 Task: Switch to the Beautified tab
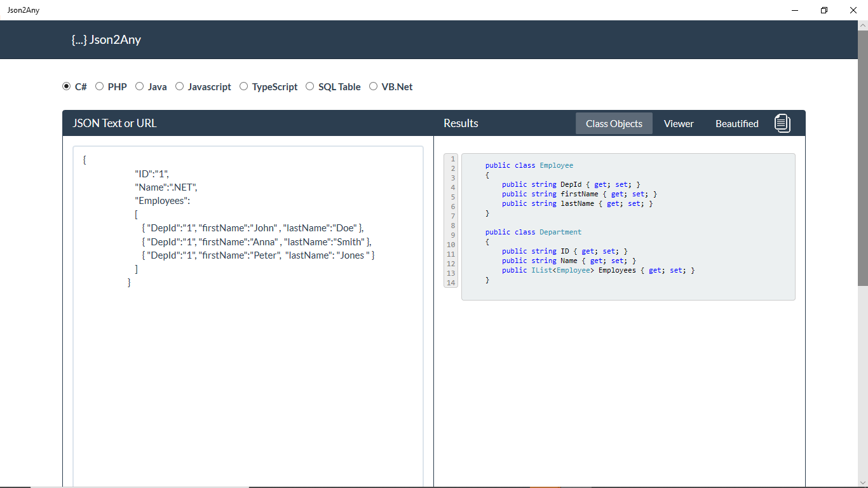click(x=736, y=123)
